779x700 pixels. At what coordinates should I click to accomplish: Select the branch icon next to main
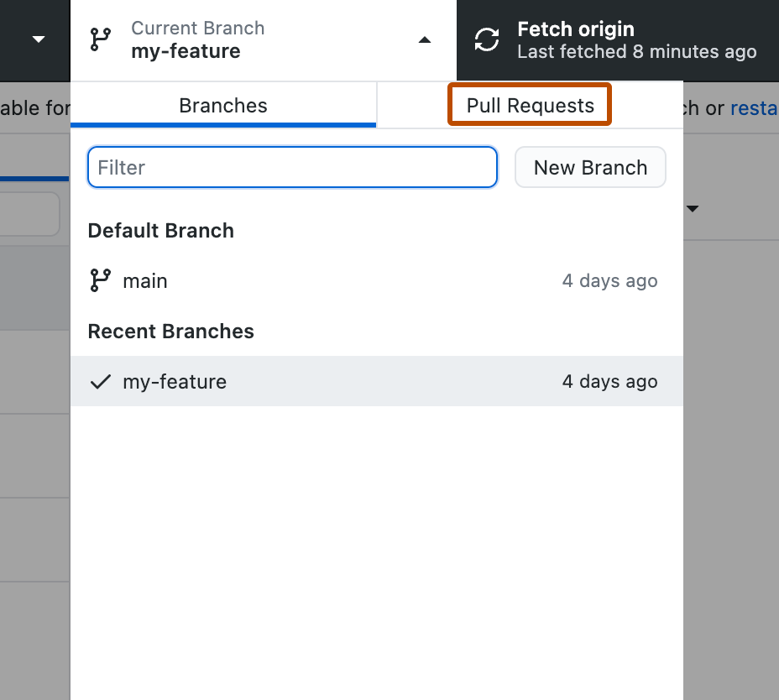tap(100, 280)
